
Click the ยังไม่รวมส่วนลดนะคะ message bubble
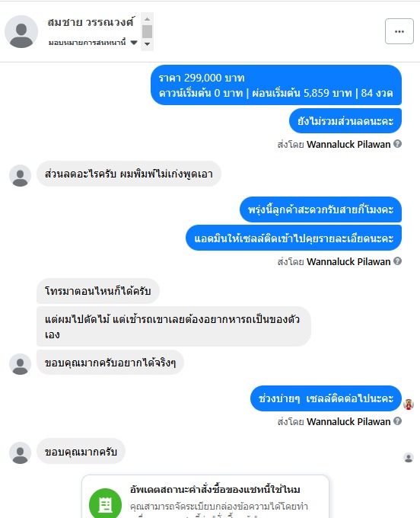pos(345,121)
